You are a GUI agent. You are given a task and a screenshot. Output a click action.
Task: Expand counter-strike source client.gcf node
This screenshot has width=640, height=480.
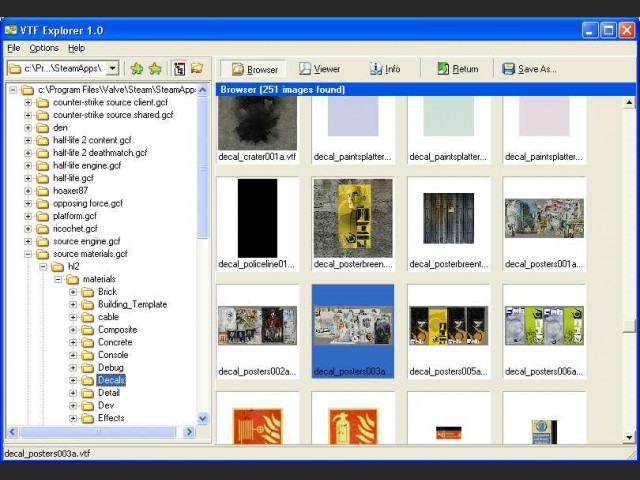pyautogui.click(x=28, y=102)
